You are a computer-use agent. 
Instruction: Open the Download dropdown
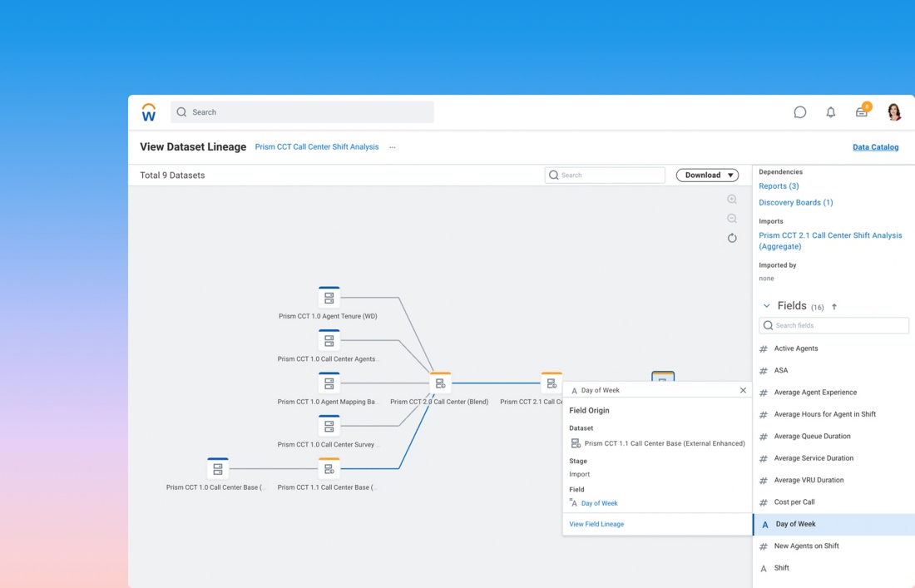point(707,175)
